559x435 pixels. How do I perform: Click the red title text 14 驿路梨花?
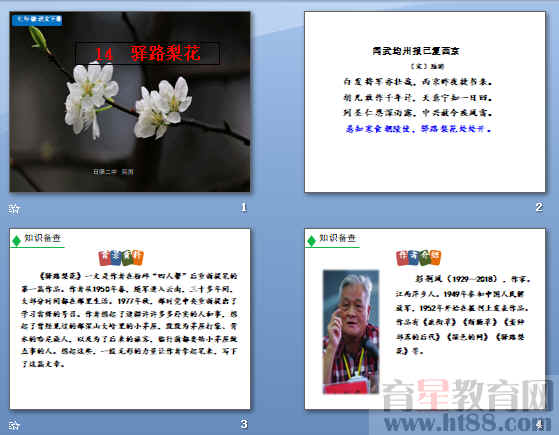(x=148, y=53)
